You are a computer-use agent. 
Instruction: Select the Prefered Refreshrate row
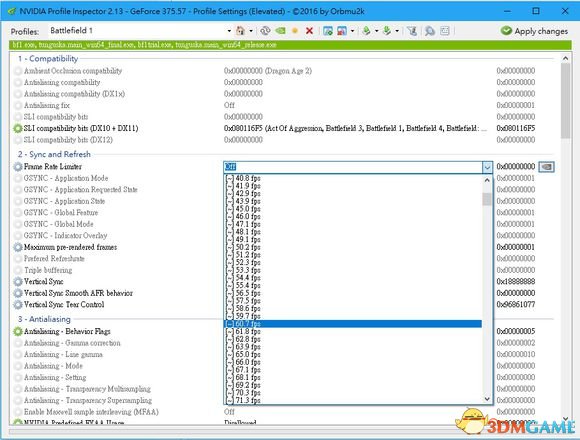point(118,259)
